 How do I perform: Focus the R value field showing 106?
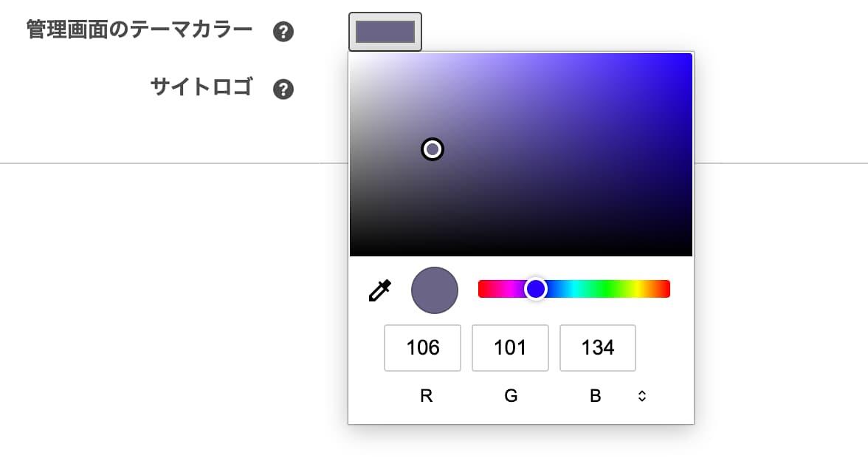pos(422,348)
